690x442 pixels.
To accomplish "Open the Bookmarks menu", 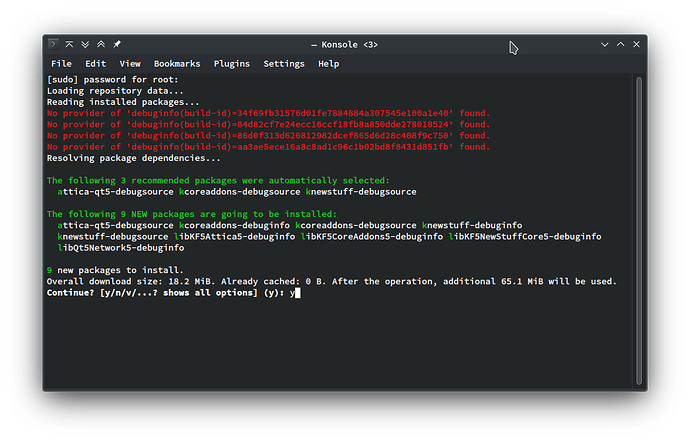I will pos(177,64).
